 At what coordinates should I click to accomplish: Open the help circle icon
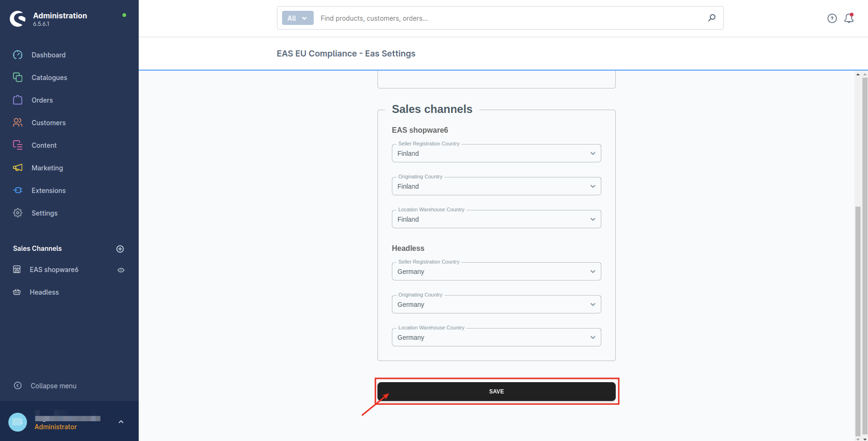[x=832, y=18]
